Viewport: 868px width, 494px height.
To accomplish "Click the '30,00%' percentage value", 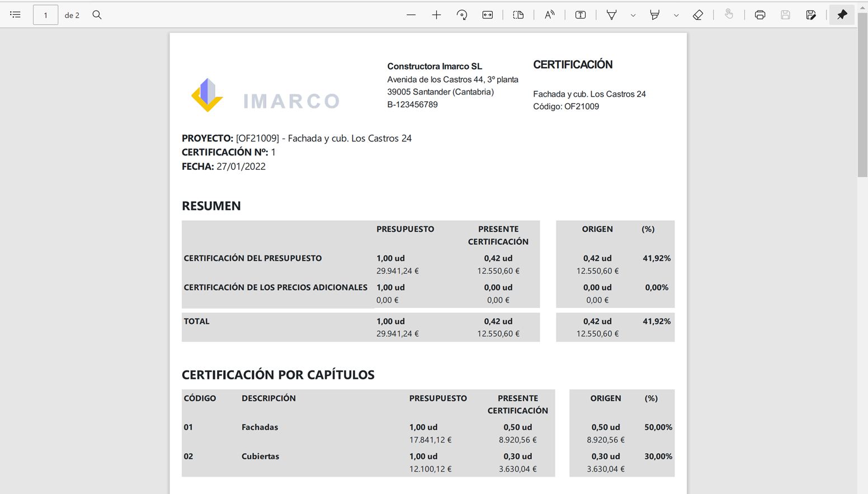I will (x=658, y=456).
